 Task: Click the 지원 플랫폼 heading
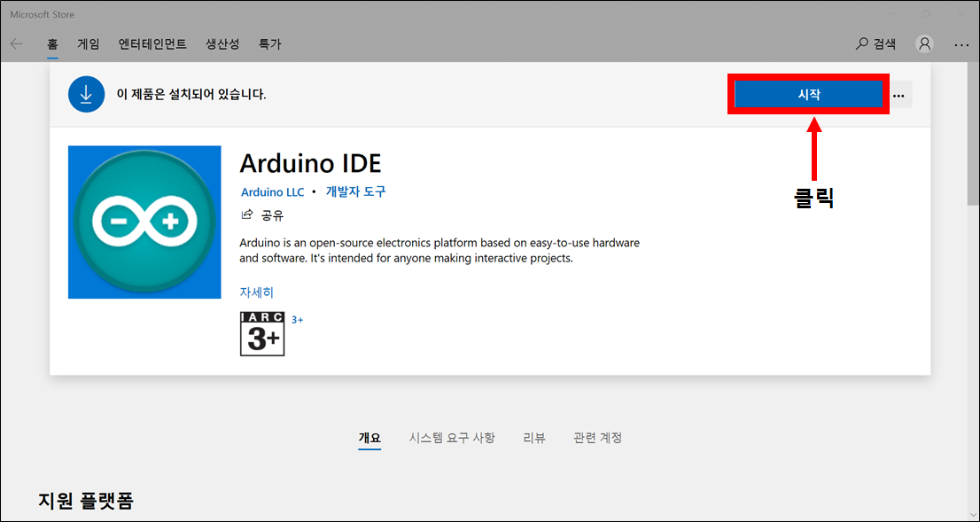click(x=86, y=500)
